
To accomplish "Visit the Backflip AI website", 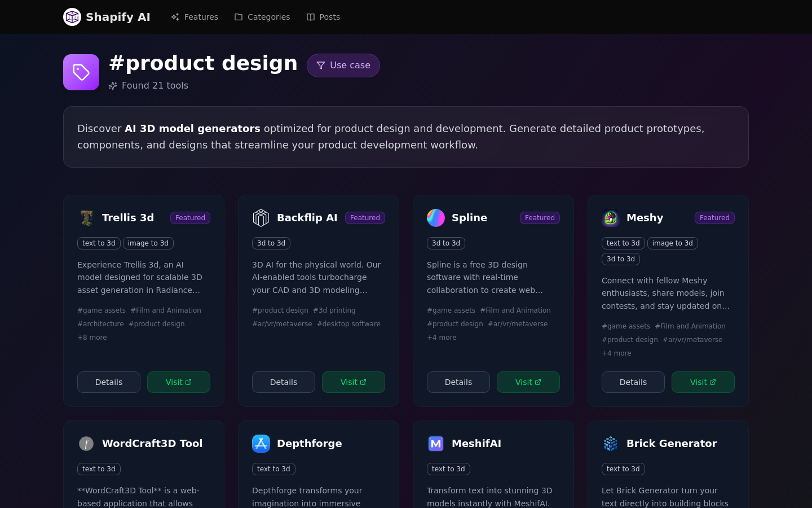I will coord(354,382).
